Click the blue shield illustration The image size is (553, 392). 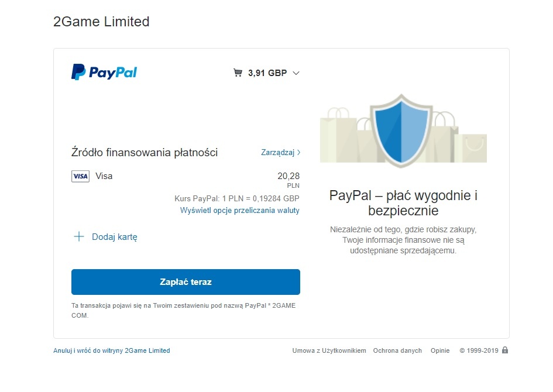[401, 130]
